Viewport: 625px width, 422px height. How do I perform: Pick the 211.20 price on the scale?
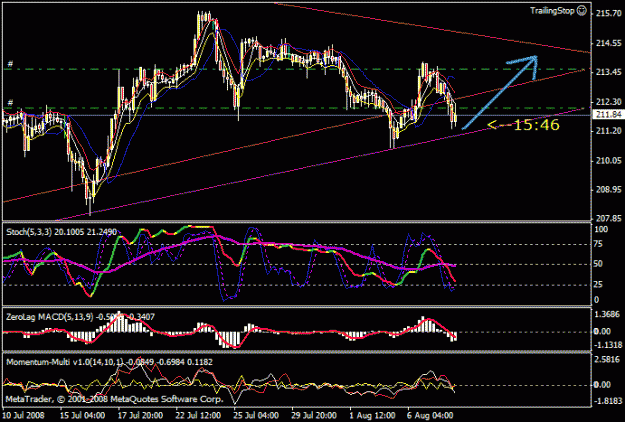pyautogui.click(x=608, y=131)
